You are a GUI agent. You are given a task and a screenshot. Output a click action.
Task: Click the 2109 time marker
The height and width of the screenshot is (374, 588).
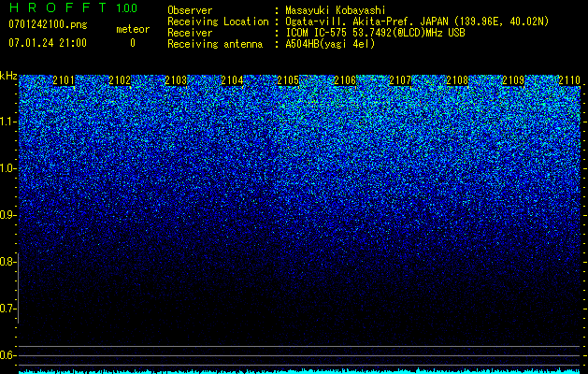click(x=513, y=80)
